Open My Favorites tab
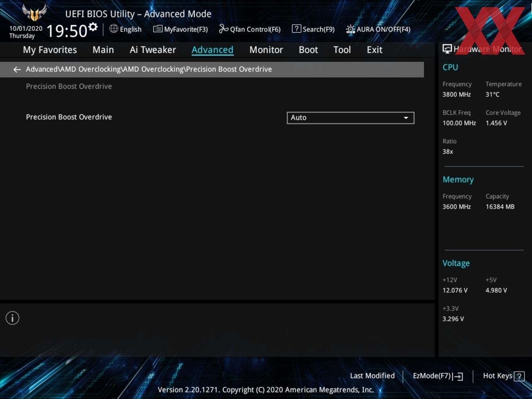The height and width of the screenshot is (399, 532). pos(50,50)
